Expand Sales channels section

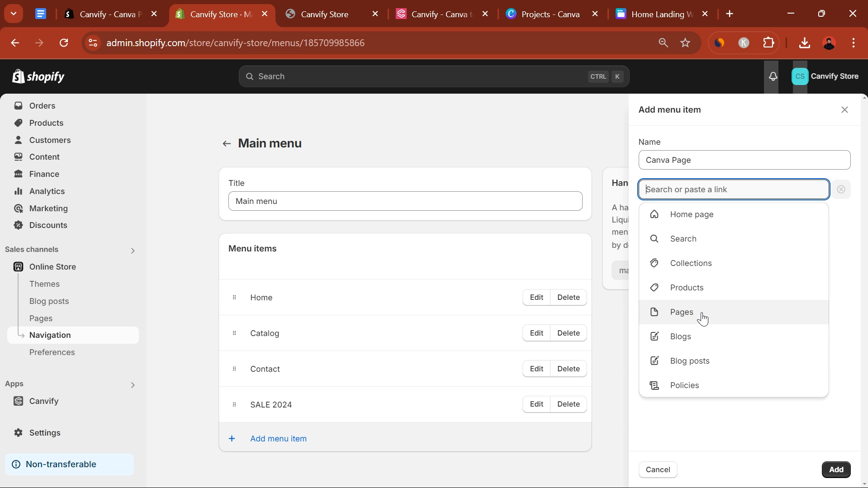[133, 251]
